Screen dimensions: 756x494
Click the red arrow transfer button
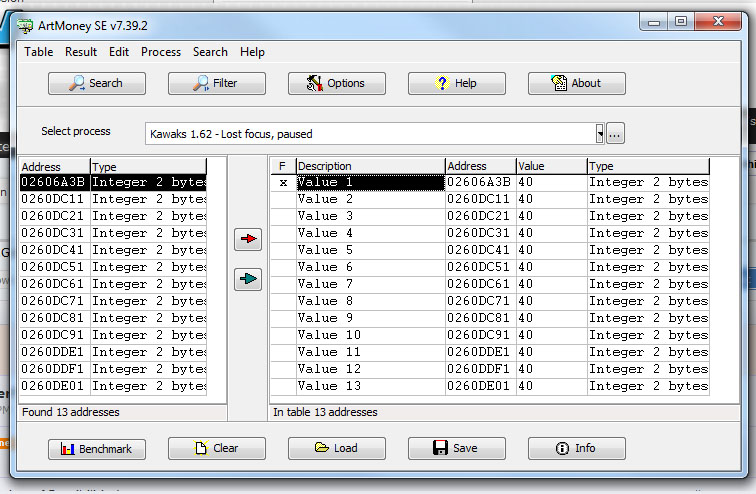click(x=248, y=239)
